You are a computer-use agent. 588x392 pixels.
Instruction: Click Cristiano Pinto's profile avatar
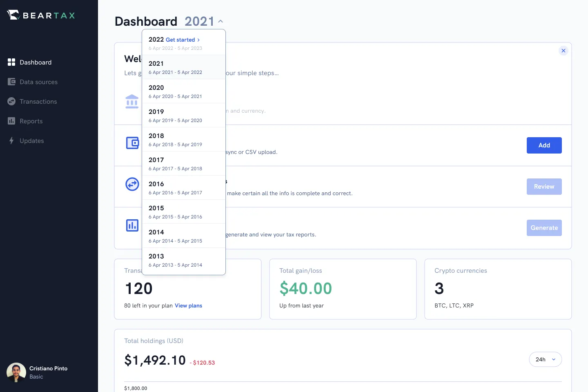[16, 372]
